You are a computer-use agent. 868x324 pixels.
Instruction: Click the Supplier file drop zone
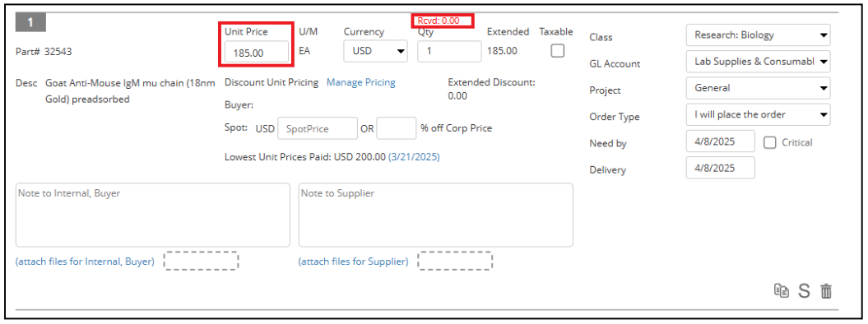[455, 261]
